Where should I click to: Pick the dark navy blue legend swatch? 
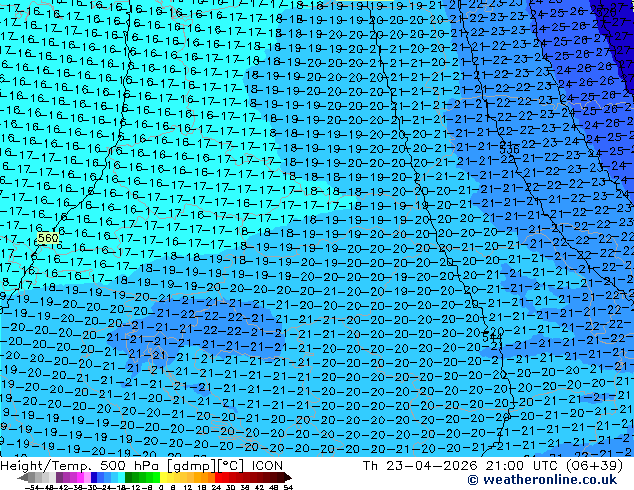pyautogui.click(x=94, y=477)
